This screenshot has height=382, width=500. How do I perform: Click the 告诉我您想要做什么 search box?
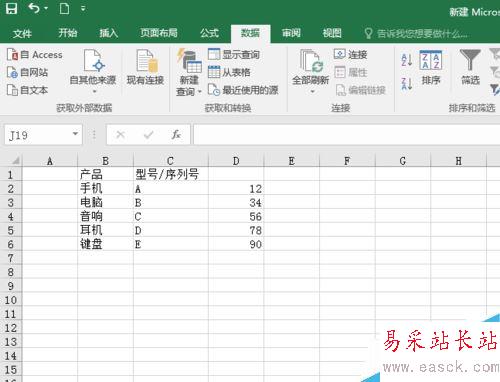[x=416, y=33]
